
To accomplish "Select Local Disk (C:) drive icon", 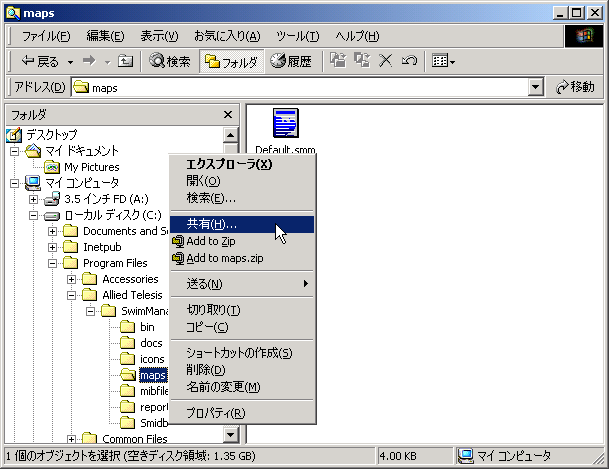I will click(x=52, y=215).
